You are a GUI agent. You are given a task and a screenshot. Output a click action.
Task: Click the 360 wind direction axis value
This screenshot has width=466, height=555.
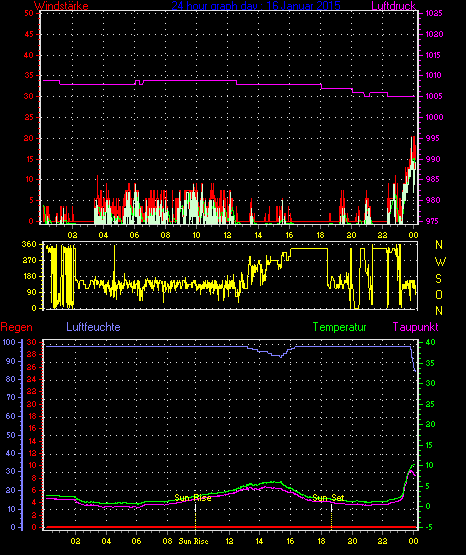pos(29,244)
